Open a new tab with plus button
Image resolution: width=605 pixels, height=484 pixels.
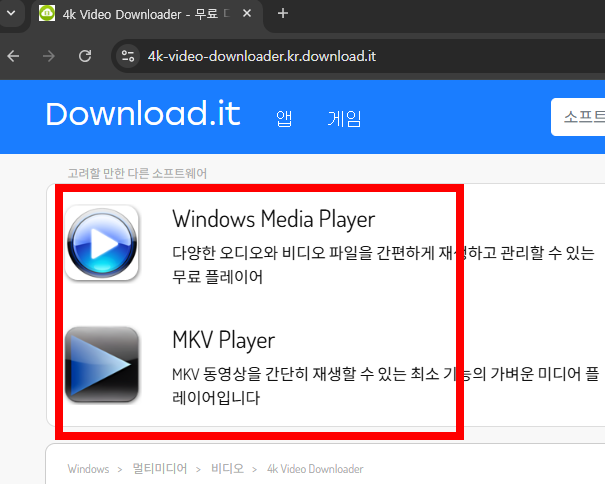pyautogui.click(x=283, y=14)
